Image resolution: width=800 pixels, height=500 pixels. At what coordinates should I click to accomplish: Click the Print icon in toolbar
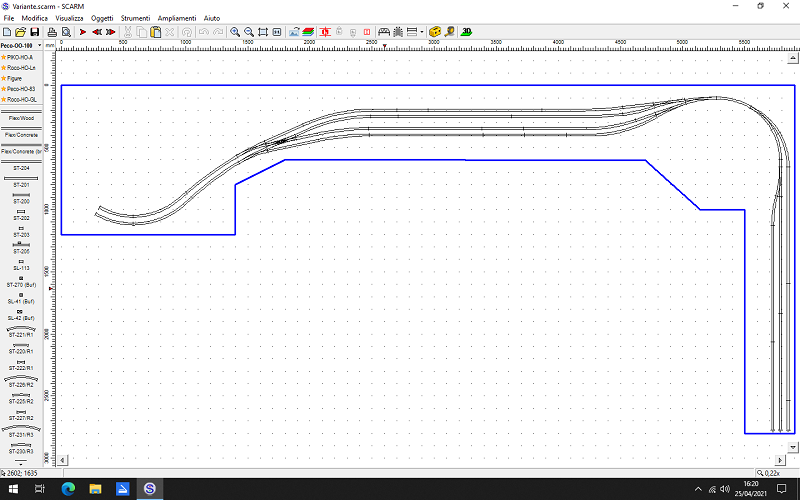pos(51,32)
